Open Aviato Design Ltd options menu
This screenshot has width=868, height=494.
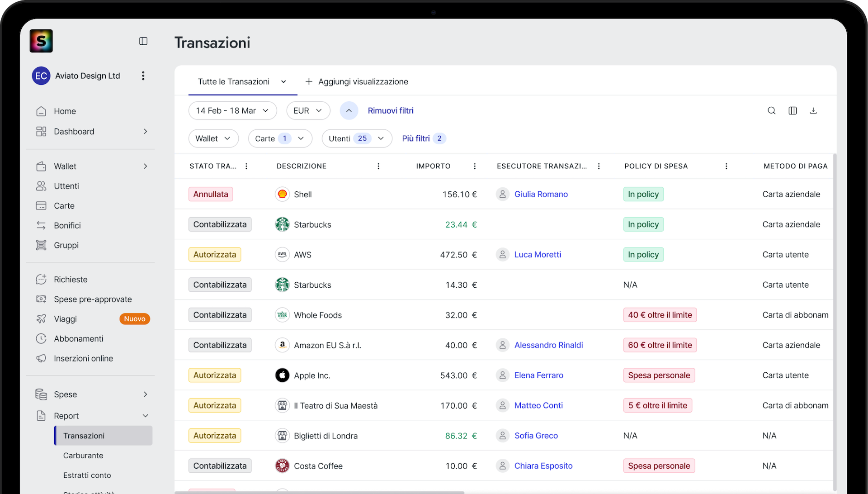coord(143,76)
